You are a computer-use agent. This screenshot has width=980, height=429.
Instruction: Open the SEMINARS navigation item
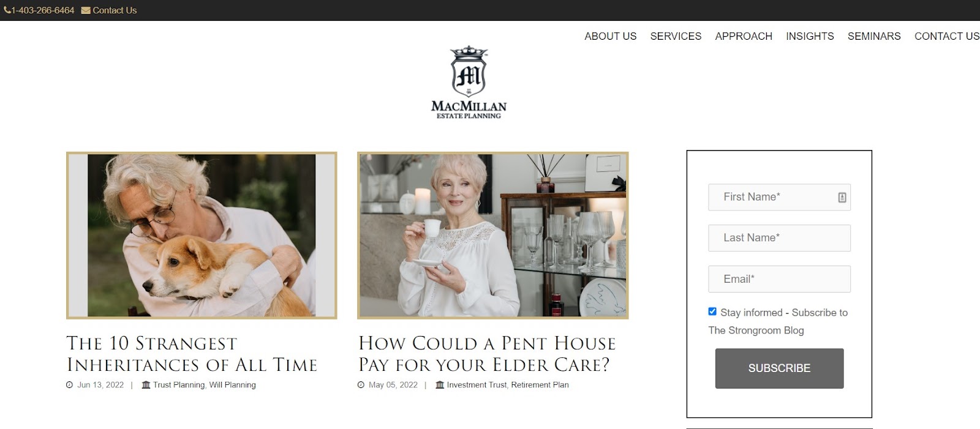(x=874, y=36)
